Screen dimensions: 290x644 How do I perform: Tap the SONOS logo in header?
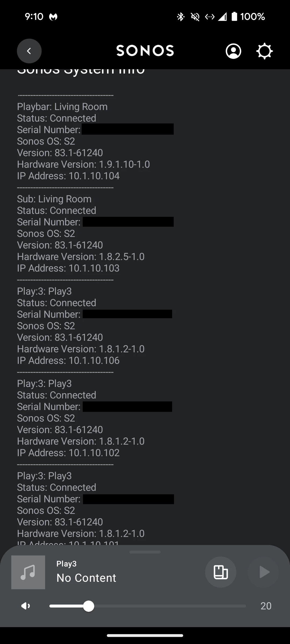point(145,51)
